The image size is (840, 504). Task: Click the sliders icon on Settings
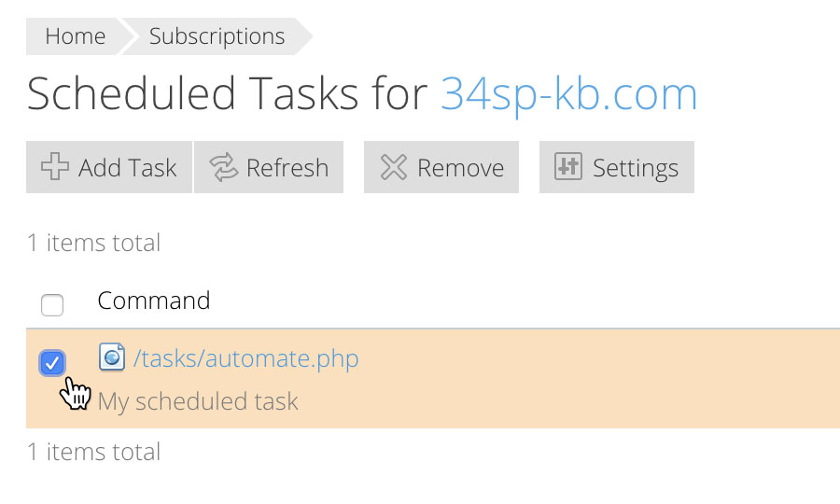pos(568,166)
